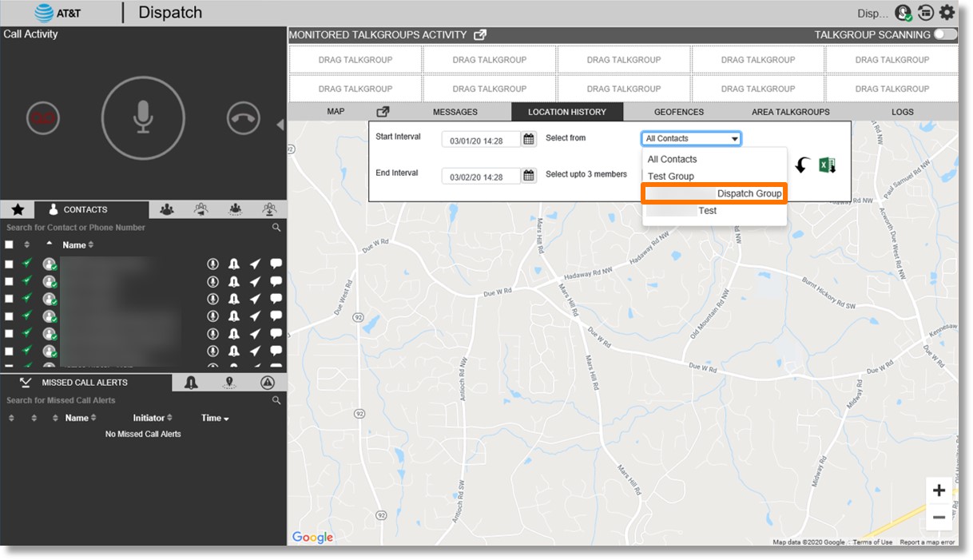Pop out Monitored Talkgroups Activity window
This screenshot has height=560, width=973.
(479, 35)
